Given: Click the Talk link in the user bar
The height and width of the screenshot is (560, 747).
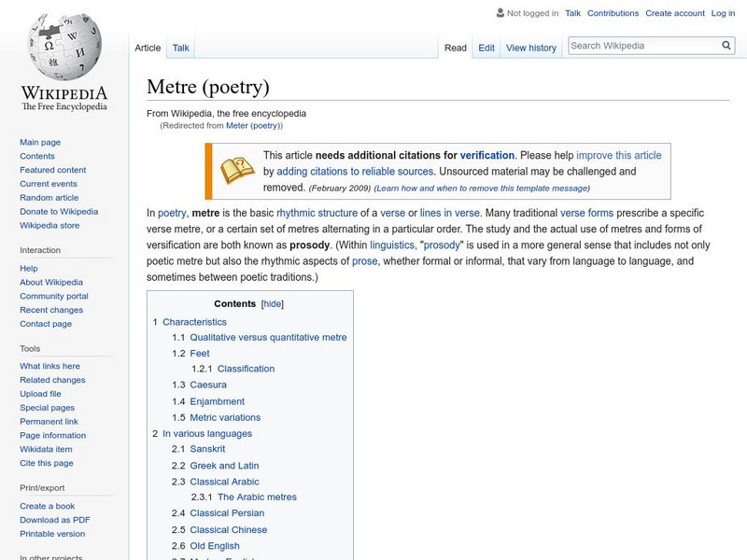Looking at the screenshot, I should tap(572, 13).
